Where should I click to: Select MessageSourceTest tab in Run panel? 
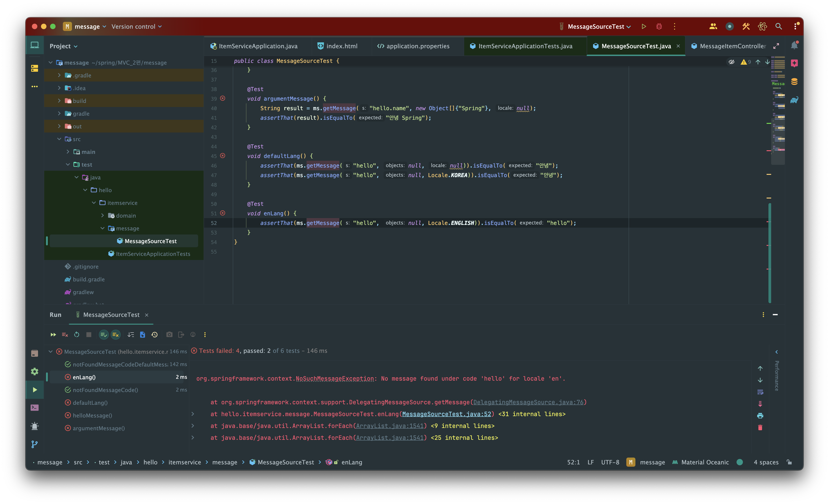point(111,315)
